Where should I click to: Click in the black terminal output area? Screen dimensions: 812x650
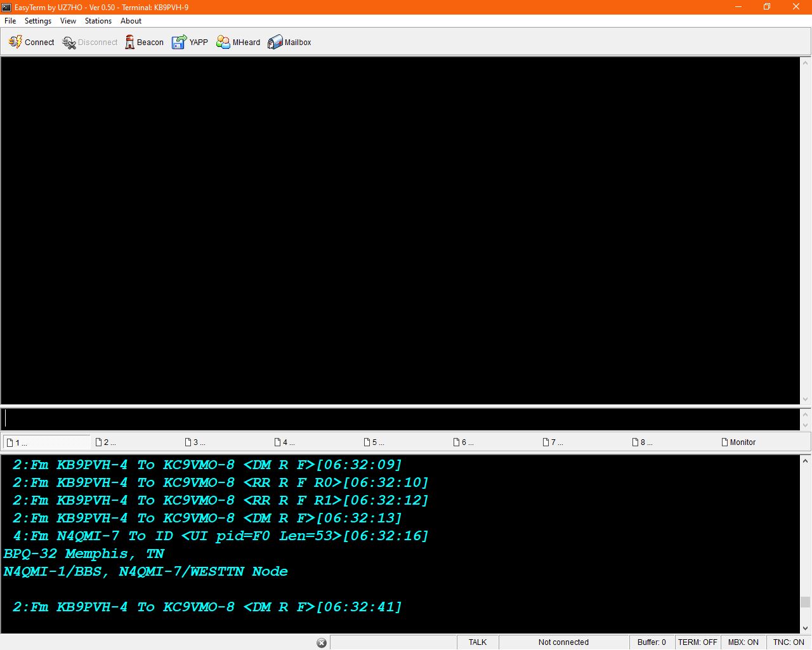click(400, 230)
